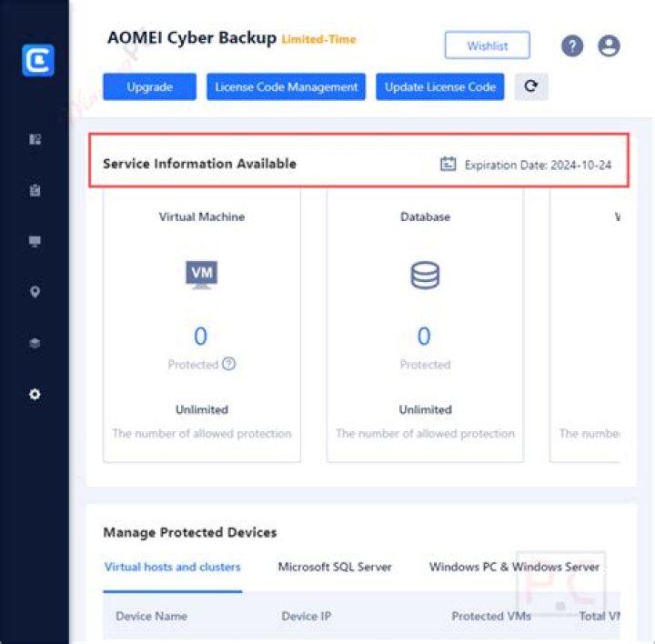Image resolution: width=655 pixels, height=644 pixels.
Task: Click the Wishlist button
Action: [x=488, y=45]
